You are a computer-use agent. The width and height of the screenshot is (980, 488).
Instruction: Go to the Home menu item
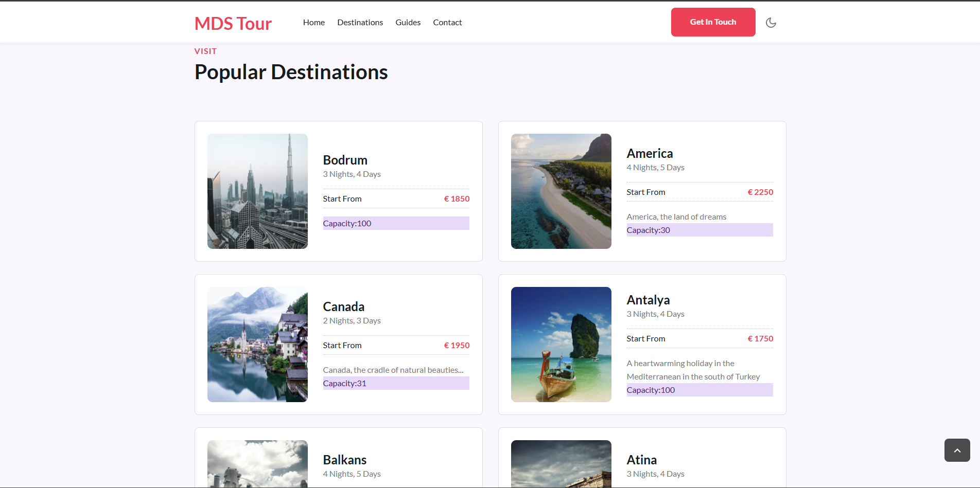[x=314, y=22]
